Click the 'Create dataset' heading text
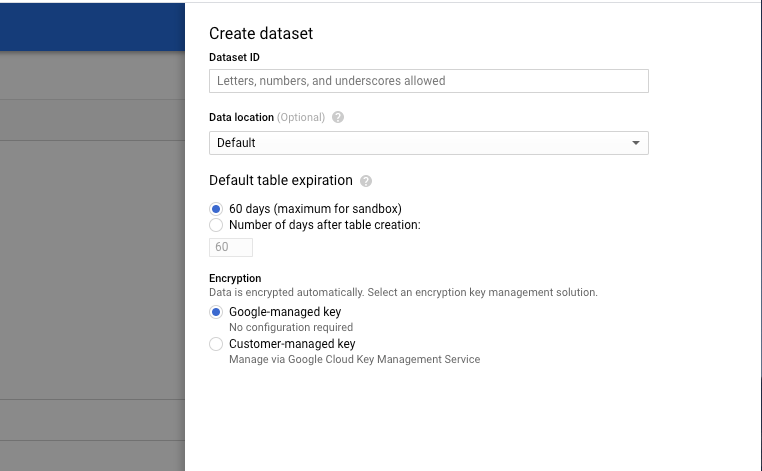Image resolution: width=762 pixels, height=471 pixels. pyautogui.click(x=261, y=34)
